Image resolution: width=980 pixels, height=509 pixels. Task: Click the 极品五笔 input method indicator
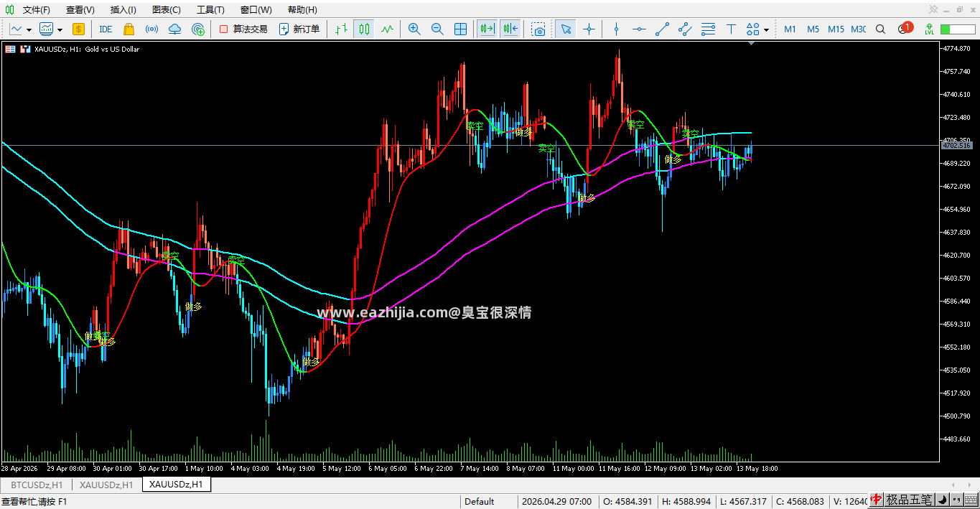click(x=908, y=500)
